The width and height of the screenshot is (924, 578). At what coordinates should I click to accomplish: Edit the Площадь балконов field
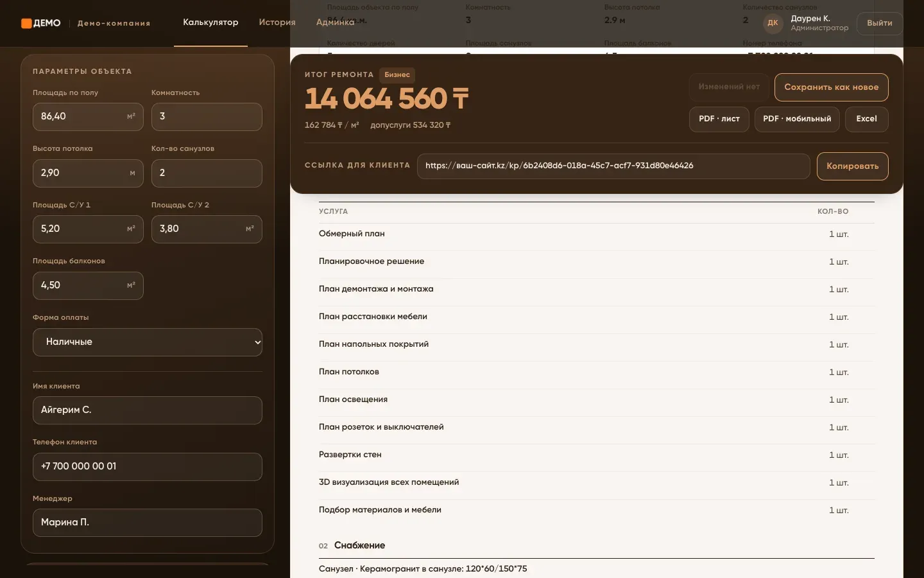tap(88, 286)
